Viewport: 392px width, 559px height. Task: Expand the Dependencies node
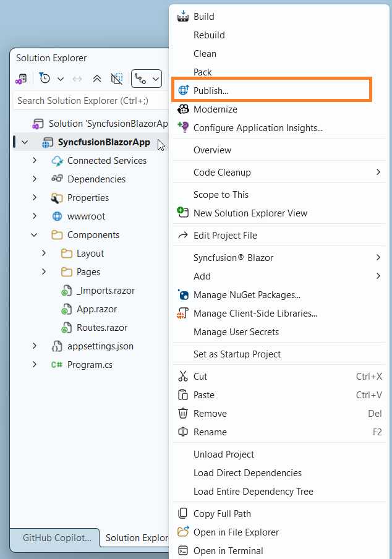click(x=35, y=179)
